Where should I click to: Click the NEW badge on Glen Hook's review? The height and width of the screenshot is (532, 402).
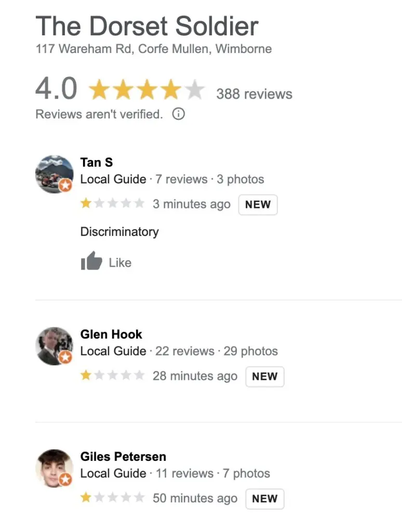tap(264, 377)
